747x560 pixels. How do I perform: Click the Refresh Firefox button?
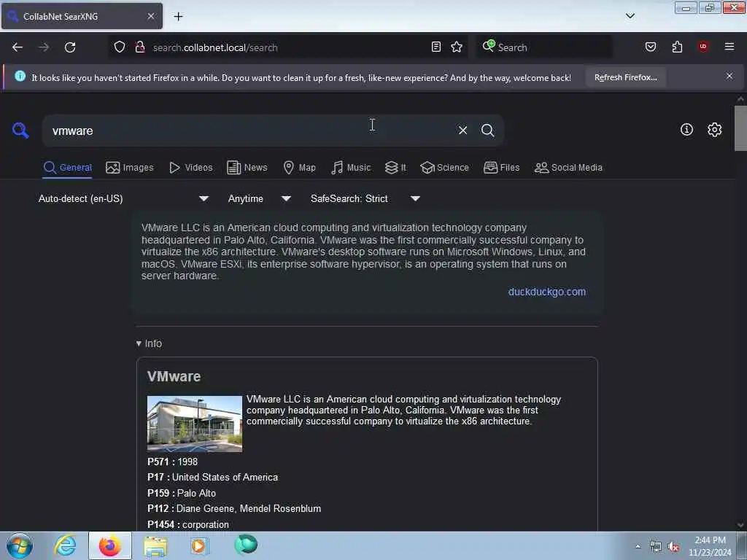[x=625, y=77]
